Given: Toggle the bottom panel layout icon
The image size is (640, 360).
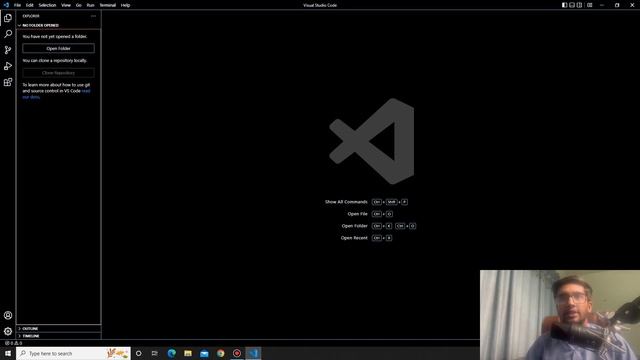Looking at the screenshot, I should [572, 5].
